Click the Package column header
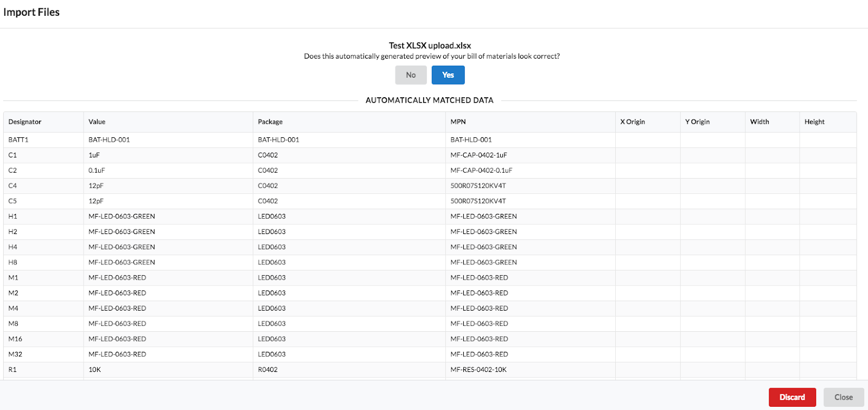This screenshot has width=868, height=410. click(x=270, y=122)
